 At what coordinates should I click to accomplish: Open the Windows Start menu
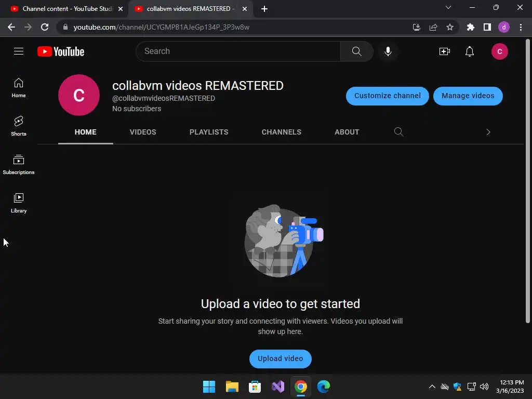(x=209, y=387)
